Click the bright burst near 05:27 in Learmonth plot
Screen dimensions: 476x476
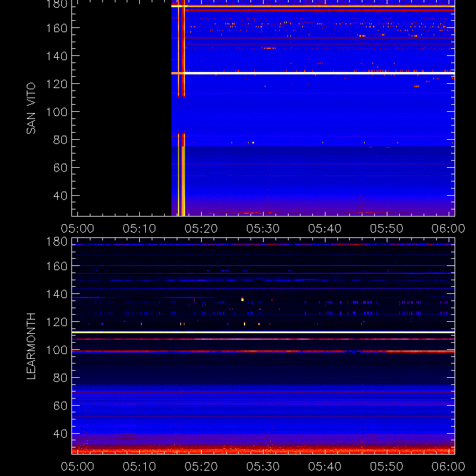pyautogui.click(x=242, y=299)
